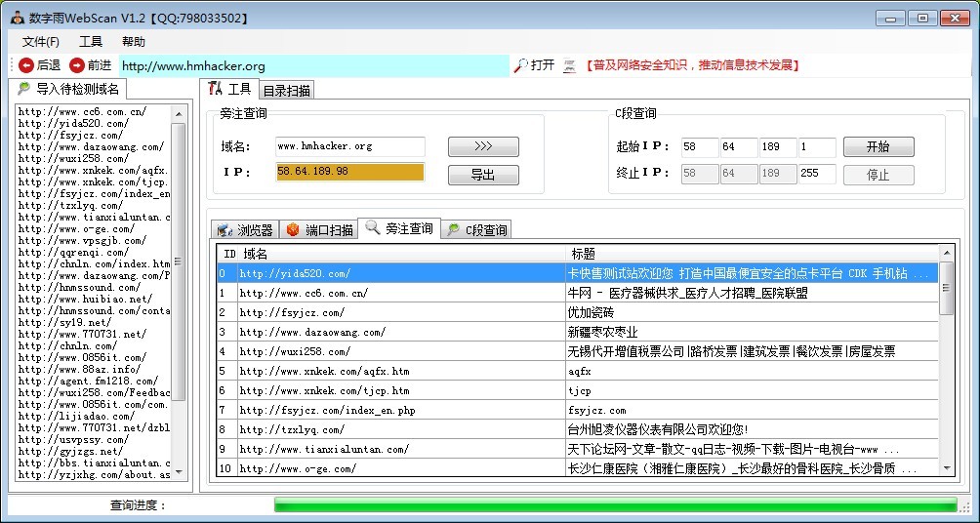Click http://agent.fm1218.com/ in the left list
This screenshot has width=980, height=523.
pyautogui.click(x=88, y=382)
